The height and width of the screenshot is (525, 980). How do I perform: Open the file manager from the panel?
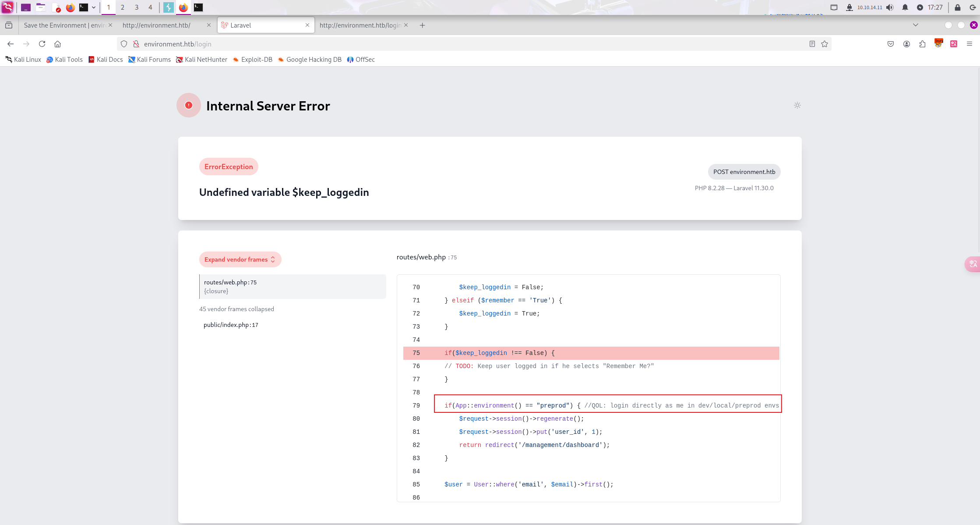(41, 7)
